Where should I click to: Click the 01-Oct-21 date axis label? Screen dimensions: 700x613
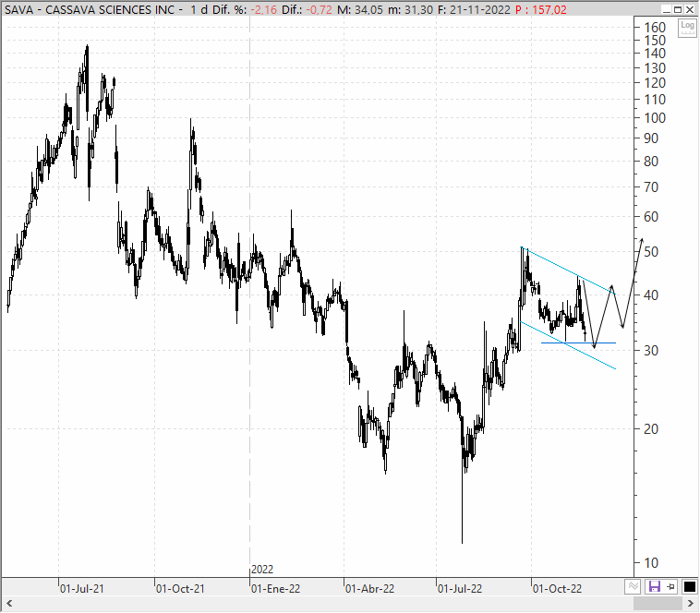[x=180, y=589]
